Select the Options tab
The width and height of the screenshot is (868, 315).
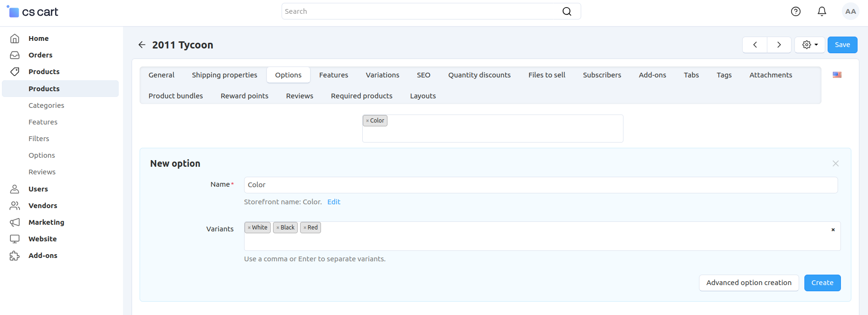click(x=288, y=75)
